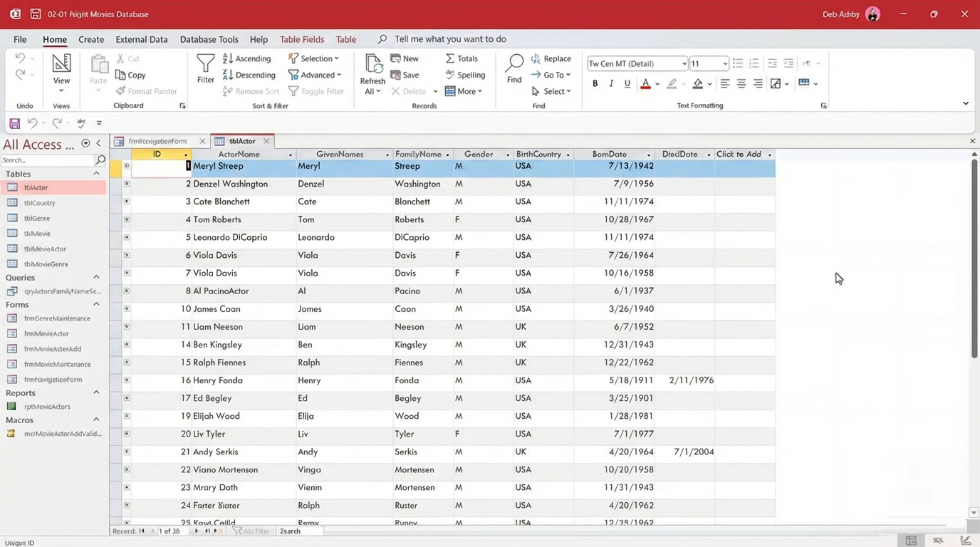Open the font name dropdown

coord(684,63)
